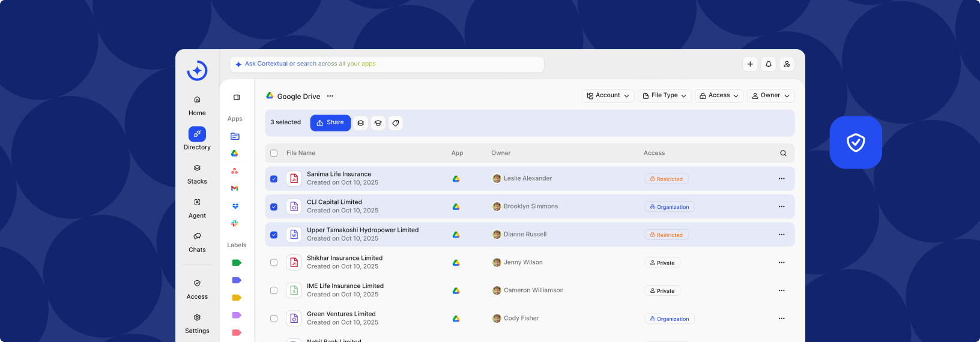Open Chats from the left navigation
The image size is (980, 342).
197,242
